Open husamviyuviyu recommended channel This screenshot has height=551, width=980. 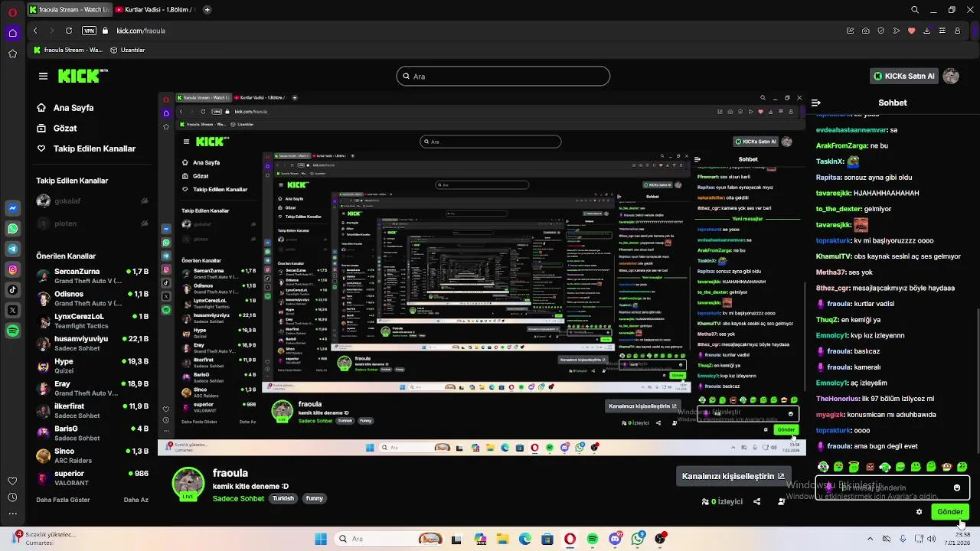pyautogui.click(x=92, y=343)
